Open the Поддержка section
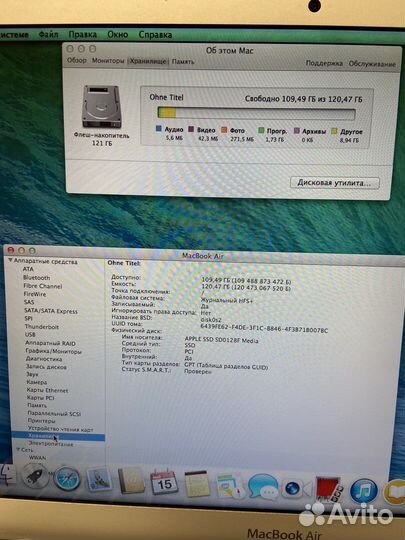405x540 pixels. 324,63
